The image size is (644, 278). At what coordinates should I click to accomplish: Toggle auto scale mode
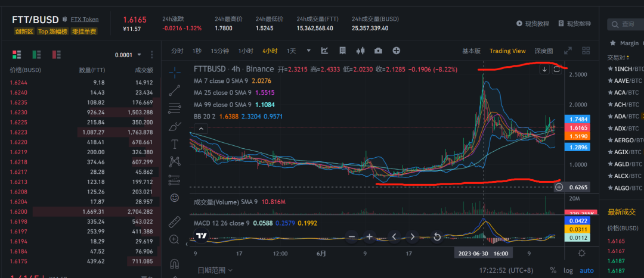click(x=587, y=271)
